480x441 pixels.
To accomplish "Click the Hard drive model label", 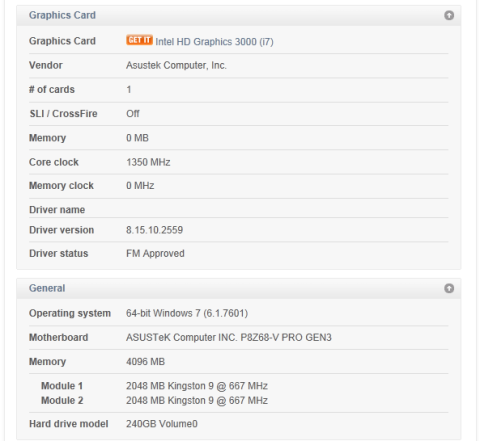I will (69, 424).
